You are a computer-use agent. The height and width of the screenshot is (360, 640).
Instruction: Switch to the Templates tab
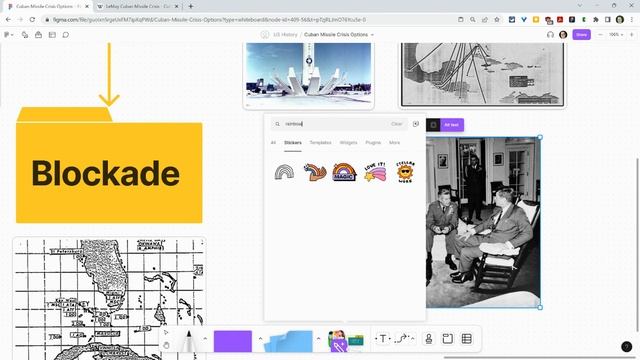tap(320, 142)
